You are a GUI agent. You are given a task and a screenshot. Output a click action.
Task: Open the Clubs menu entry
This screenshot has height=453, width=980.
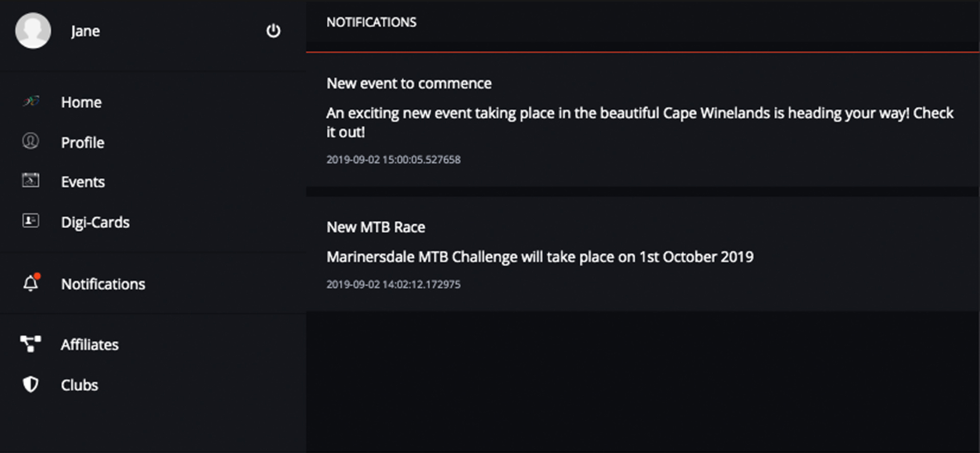tap(79, 385)
